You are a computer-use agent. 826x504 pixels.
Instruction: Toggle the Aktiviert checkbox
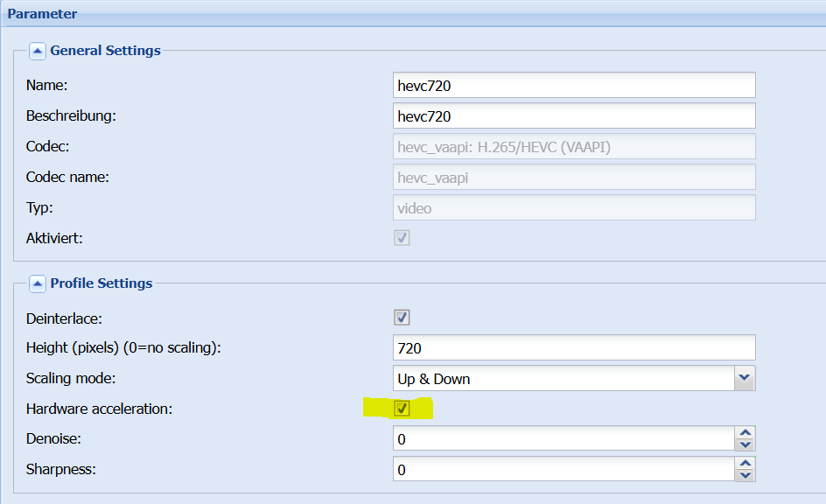pyautogui.click(x=402, y=238)
